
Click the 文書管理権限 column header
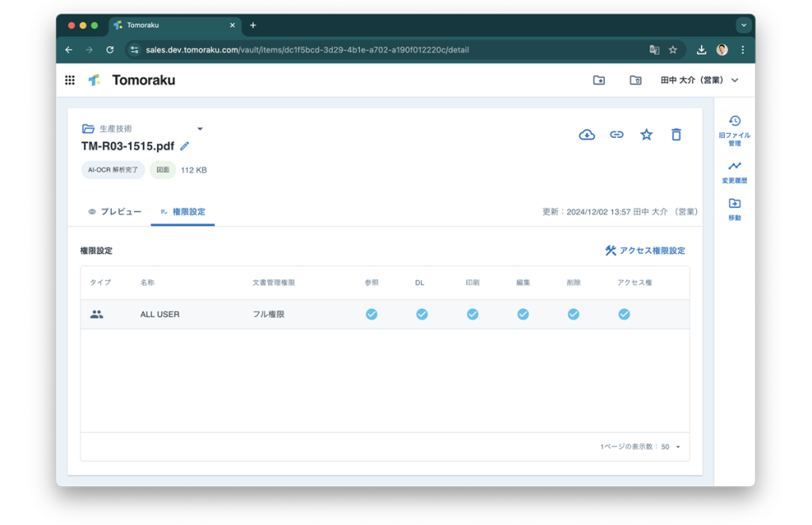point(274,282)
